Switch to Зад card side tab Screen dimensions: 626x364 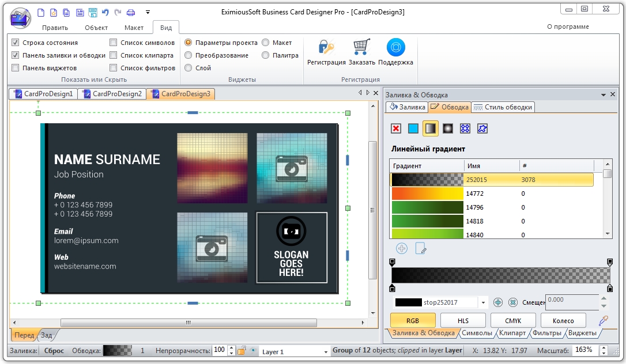[46, 335]
